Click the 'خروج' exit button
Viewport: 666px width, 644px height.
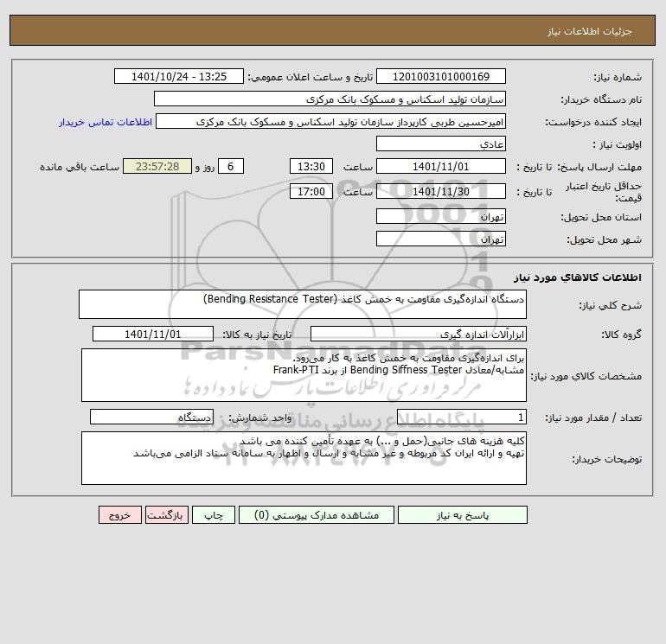(x=119, y=515)
